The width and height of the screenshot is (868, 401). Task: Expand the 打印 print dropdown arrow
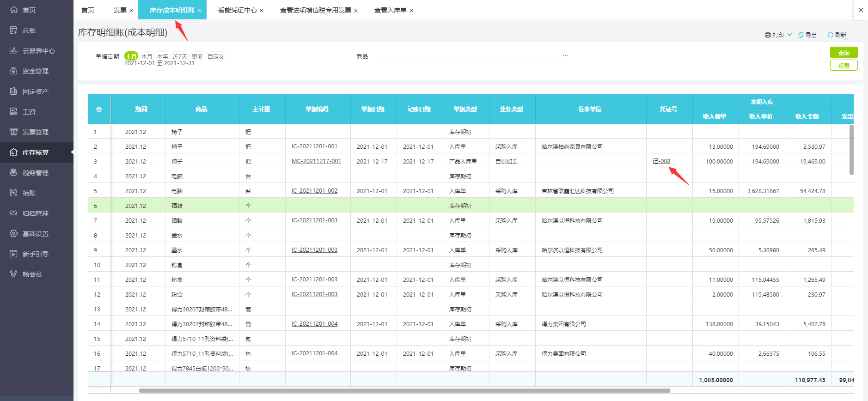[x=789, y=35]
